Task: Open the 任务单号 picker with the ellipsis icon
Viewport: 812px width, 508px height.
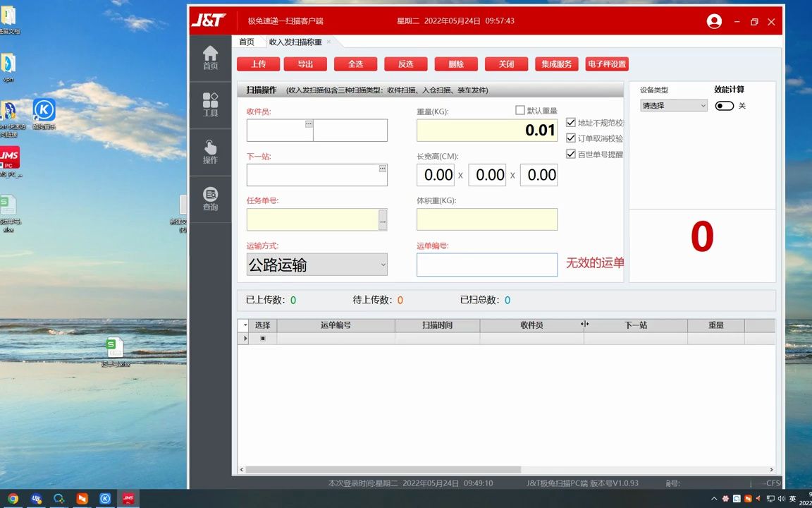Action: coord(383,220)
